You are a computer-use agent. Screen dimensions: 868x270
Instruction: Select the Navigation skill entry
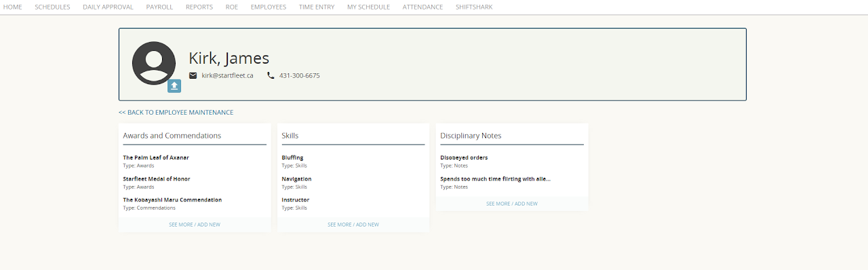tap(296, 179)
